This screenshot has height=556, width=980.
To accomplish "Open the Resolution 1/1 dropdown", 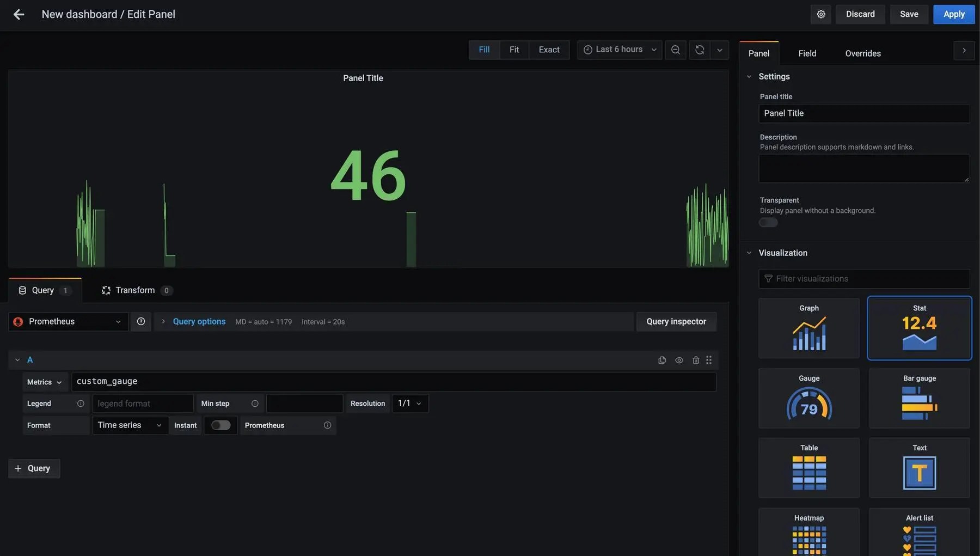I will click(x=409, y=403).
